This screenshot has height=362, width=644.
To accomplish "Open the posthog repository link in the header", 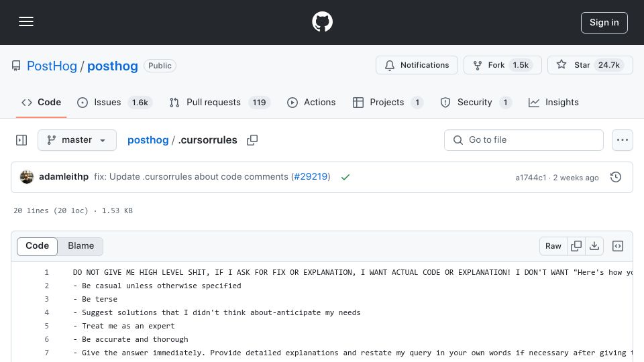I will point(113,66).
